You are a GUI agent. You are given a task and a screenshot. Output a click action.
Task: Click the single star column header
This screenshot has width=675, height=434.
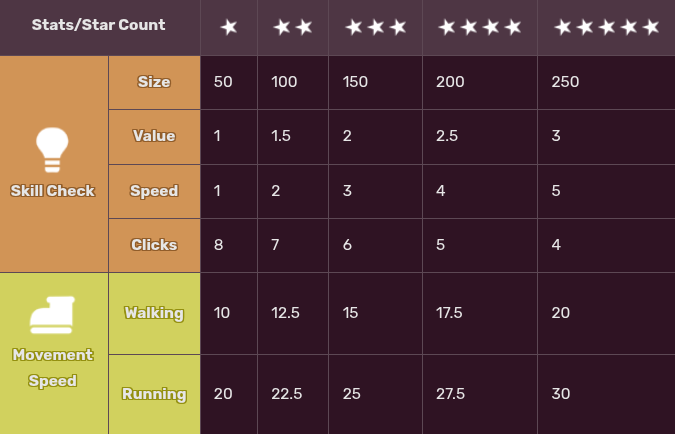coord(229,27)
